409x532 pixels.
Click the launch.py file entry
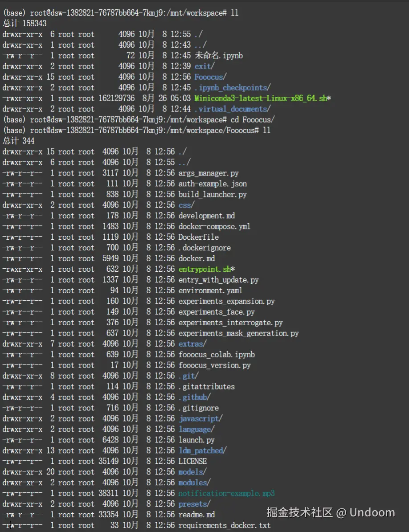coord(196,440)
